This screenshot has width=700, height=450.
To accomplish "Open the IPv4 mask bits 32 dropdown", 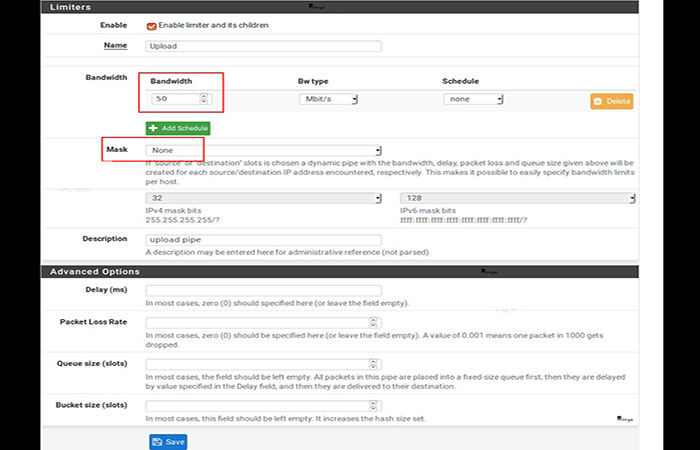I will click(263, 198).
